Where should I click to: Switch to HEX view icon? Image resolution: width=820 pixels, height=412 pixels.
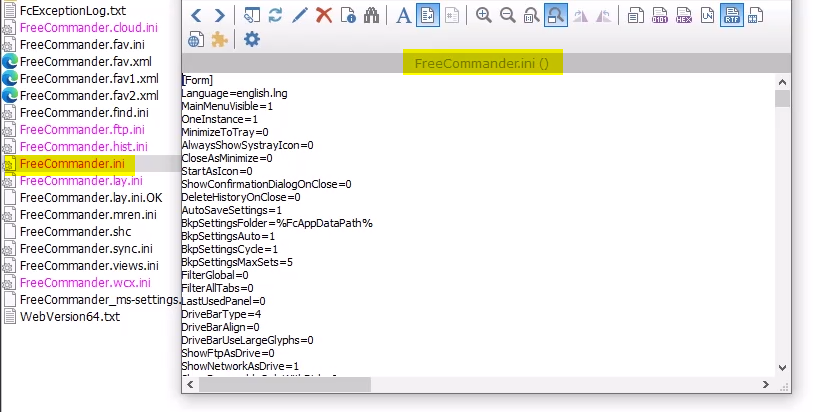click(x=684, y=15)
